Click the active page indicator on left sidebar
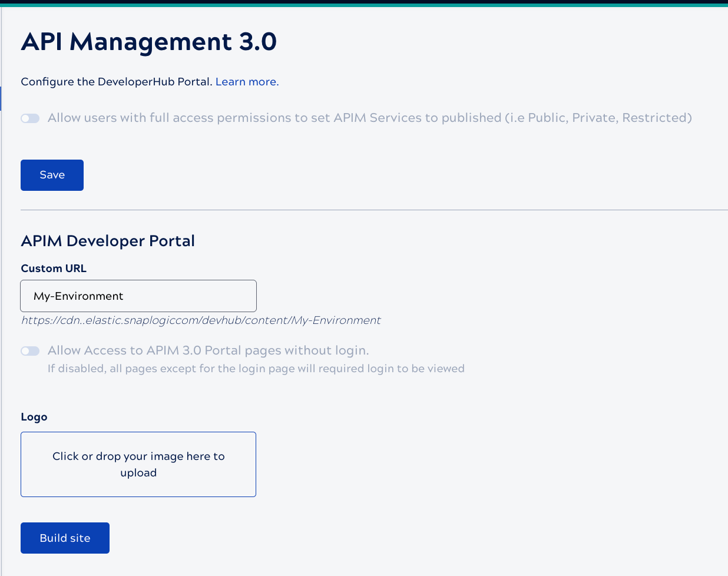This screenshot has width=728, height=576. (2, 99)
